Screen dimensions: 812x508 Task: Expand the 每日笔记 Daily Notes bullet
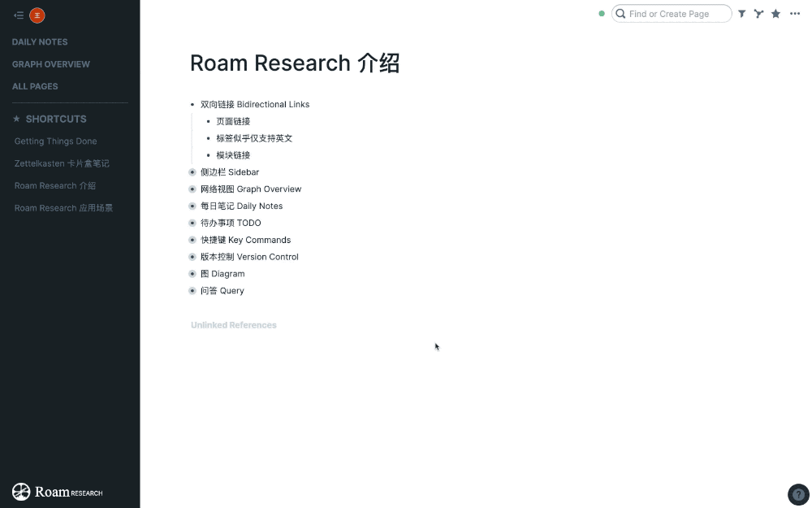pos(192,206)
